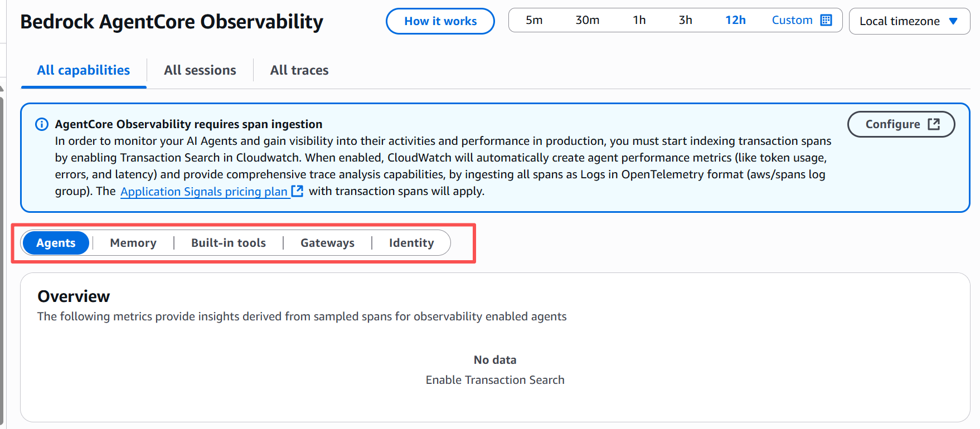Click the external link icon on Configure button
The image size is (980, 429).
pos(934,124)
